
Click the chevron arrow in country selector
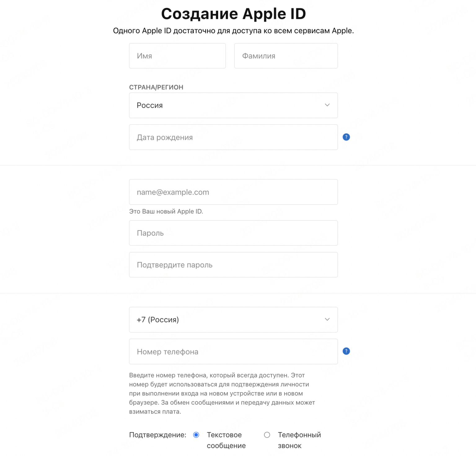point(327,105)
